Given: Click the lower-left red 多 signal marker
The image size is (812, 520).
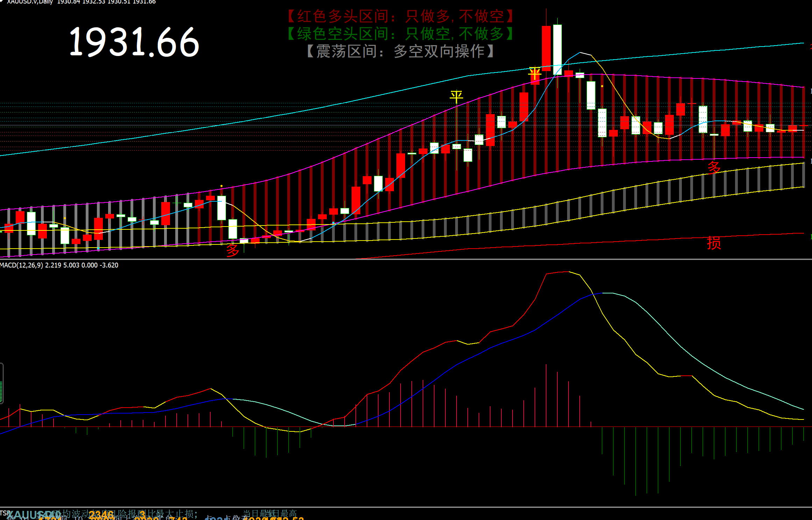Looking at the screenshot, I should tap(232, 250).
